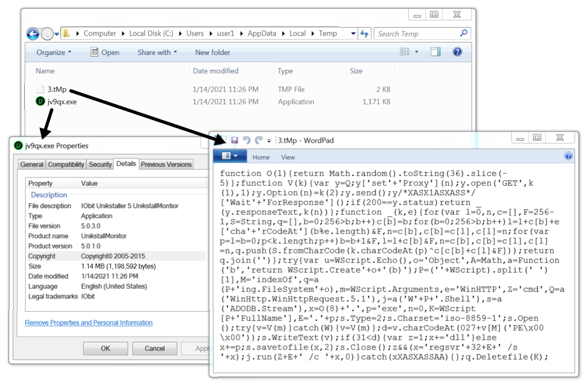Click the Back arrow in Explorer
Image resolution: width=588 pixels, height=386 pixels.
pyautogui.click(x=33, y=34)
